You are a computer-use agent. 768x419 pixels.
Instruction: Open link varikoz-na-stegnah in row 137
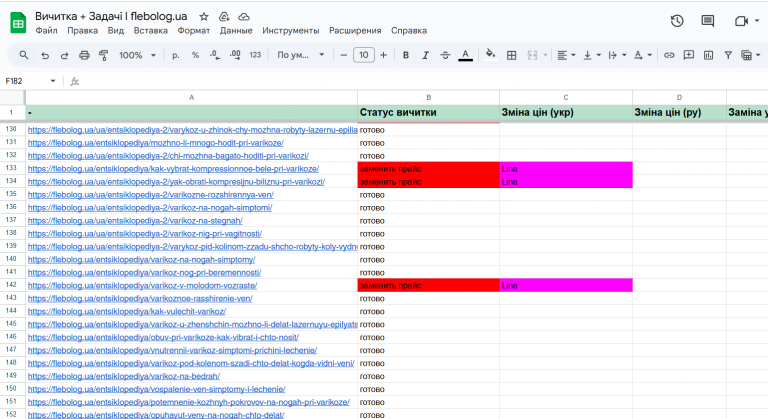[x=135, y=221]
